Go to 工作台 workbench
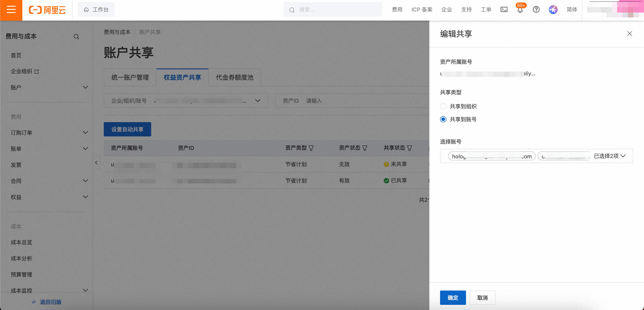Screen dimensions: 644x310 tap(96, 9)
